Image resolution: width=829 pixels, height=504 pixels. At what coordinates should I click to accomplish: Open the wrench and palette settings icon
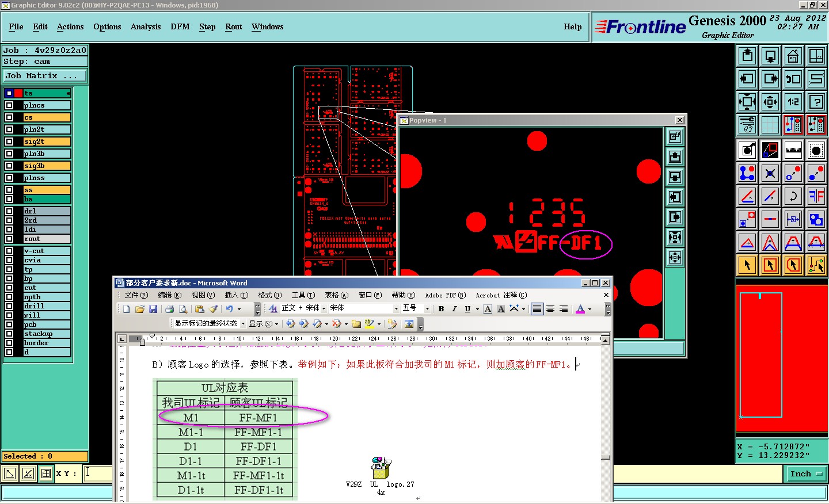pos(747,124)
